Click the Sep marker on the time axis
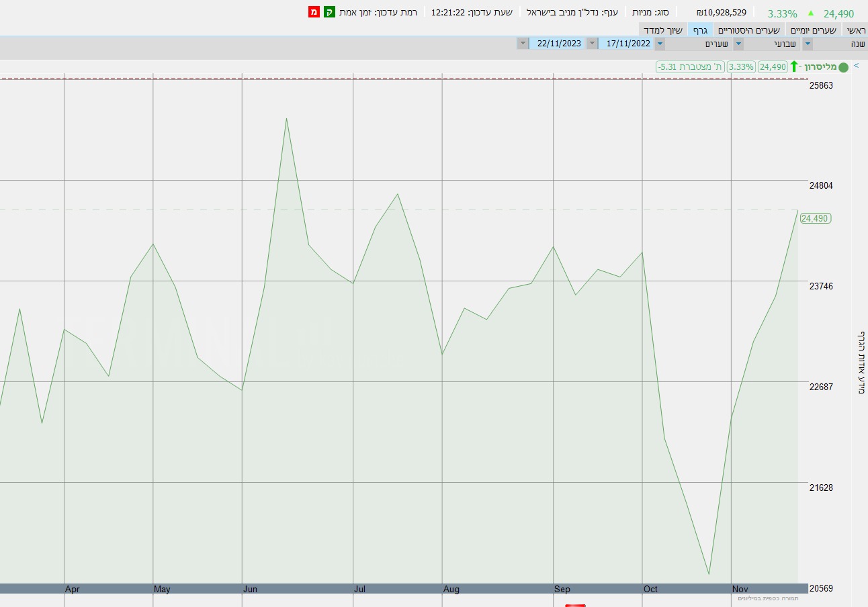 point(562,589)
